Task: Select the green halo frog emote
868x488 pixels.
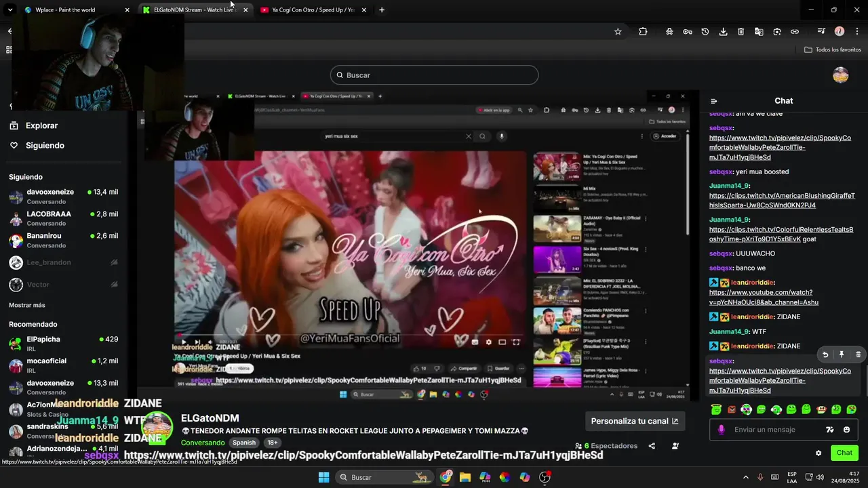Action: (716, 409)
